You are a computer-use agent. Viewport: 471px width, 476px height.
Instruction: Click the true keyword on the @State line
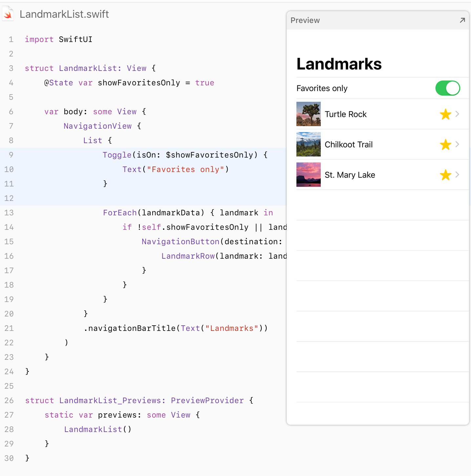(205, 83)
